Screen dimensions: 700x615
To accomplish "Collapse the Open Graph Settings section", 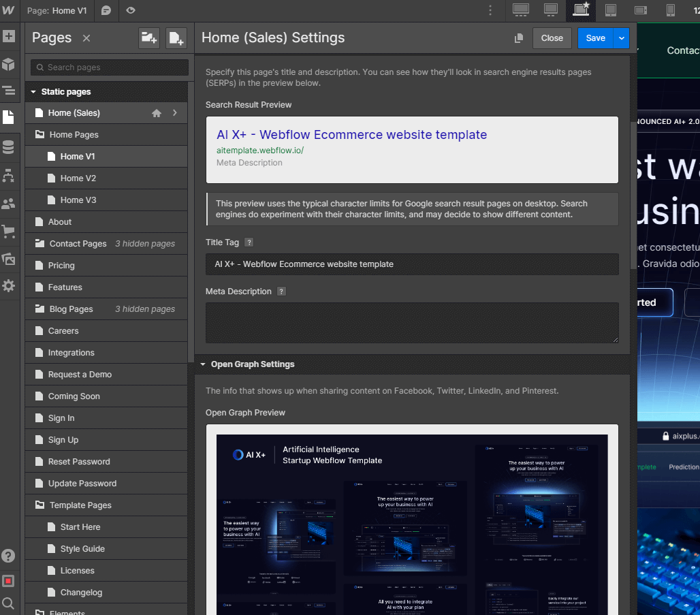I will tap(202, 364).
